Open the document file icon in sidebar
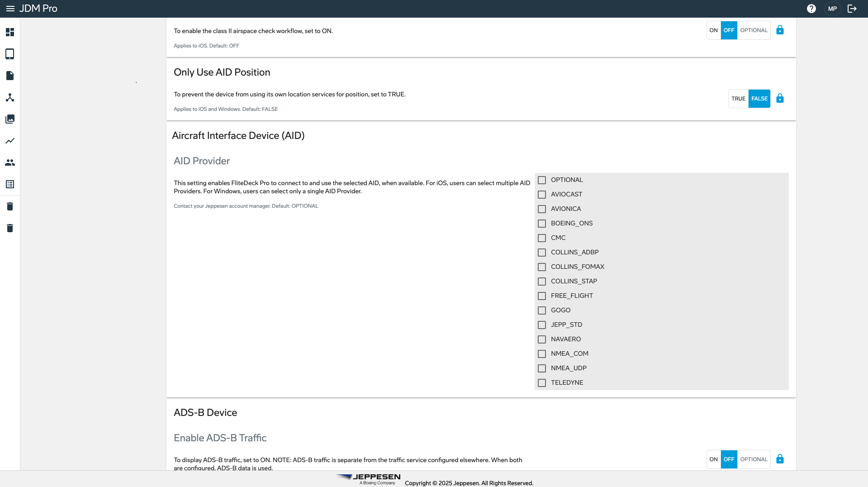Viewport: 868px width, 487px height. coord(10,76)
